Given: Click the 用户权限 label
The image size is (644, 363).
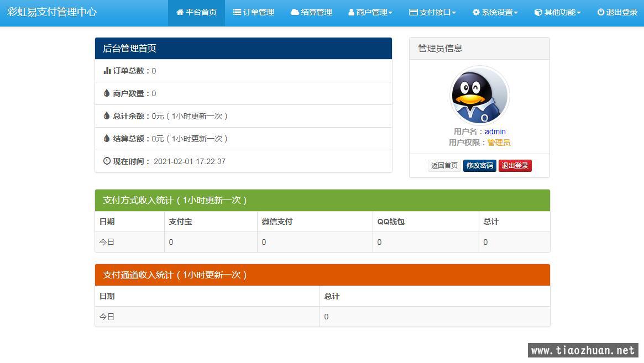Looking at the screenshot, I should click(467, 143).
